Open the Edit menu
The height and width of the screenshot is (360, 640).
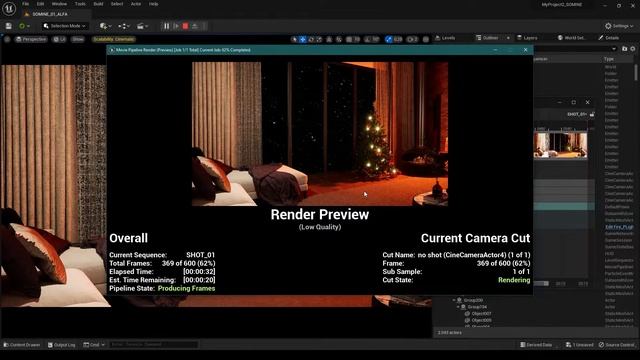coord(40,4)
